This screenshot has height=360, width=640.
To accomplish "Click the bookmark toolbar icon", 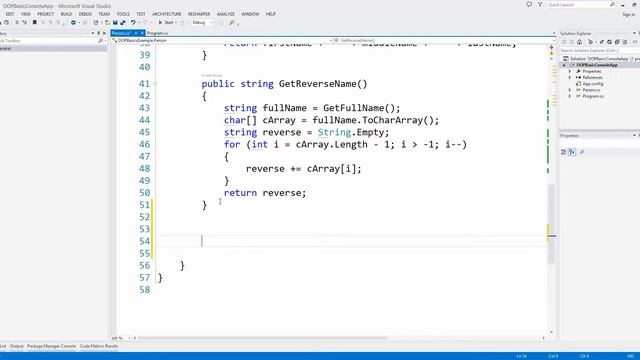I will coord(35,22).
